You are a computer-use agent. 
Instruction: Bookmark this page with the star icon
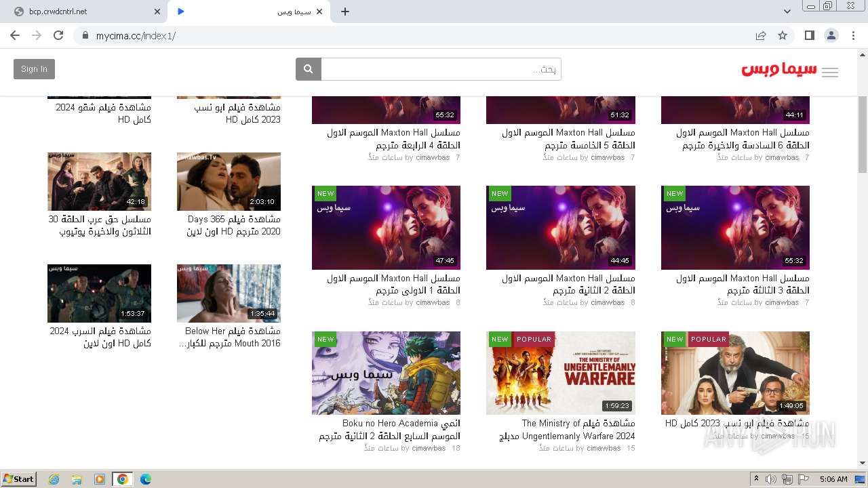pyautogui.click(x=783, y=35)
